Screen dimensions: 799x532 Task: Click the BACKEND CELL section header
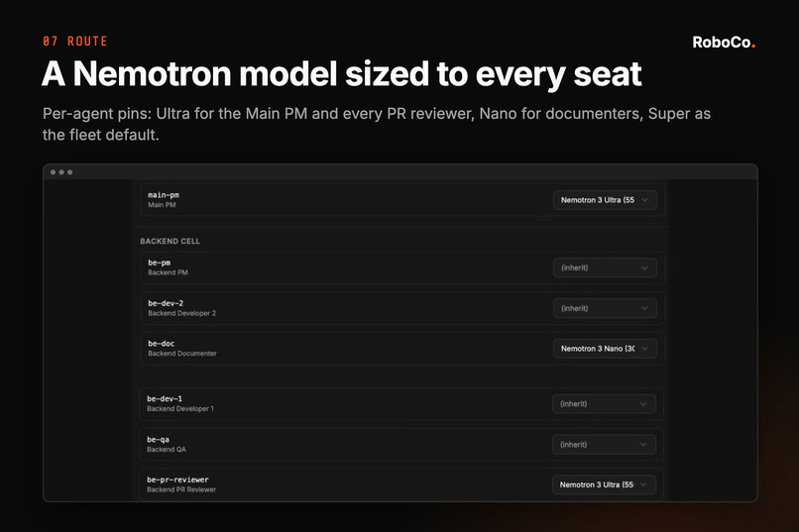[171, 242]
